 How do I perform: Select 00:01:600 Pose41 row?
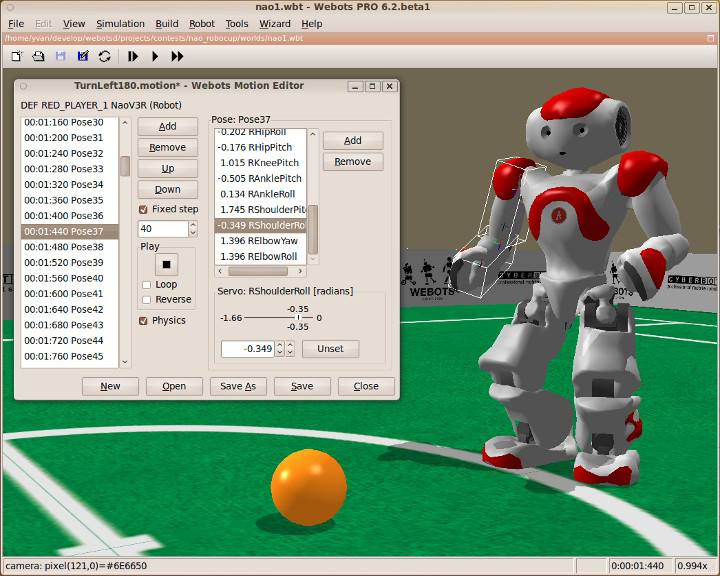click(x=70, y=294)
